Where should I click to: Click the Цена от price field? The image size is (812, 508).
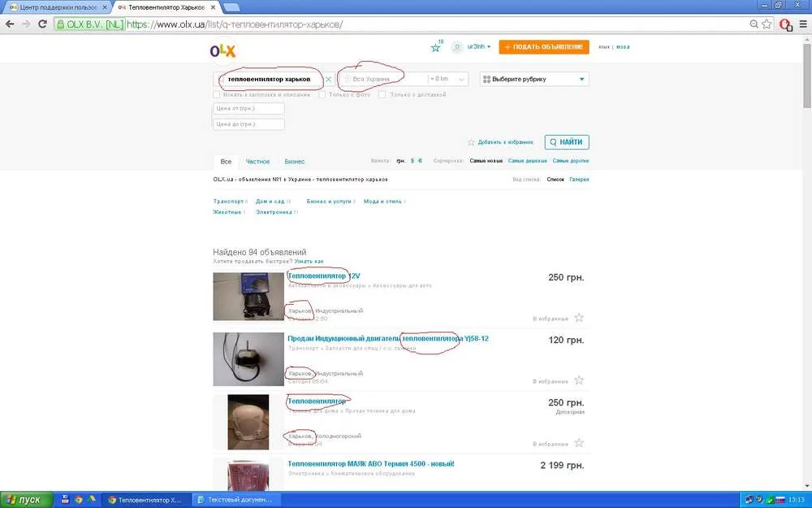click(248, 108)
